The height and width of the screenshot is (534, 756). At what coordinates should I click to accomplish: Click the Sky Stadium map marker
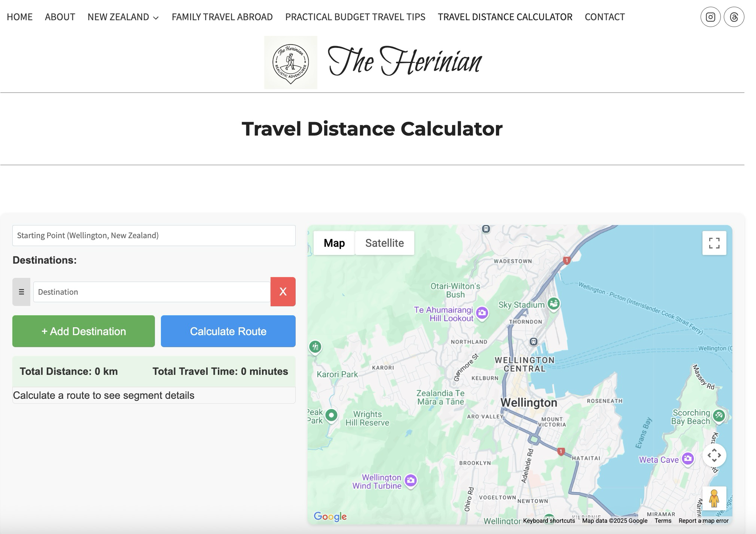pyautogui.click(x=554, y=304)
